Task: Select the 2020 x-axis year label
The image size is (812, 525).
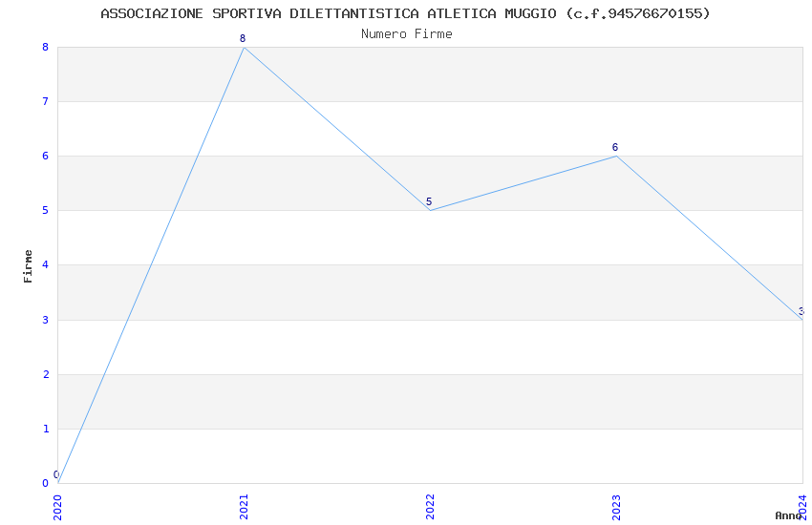Action: click(x=57, y=506)
